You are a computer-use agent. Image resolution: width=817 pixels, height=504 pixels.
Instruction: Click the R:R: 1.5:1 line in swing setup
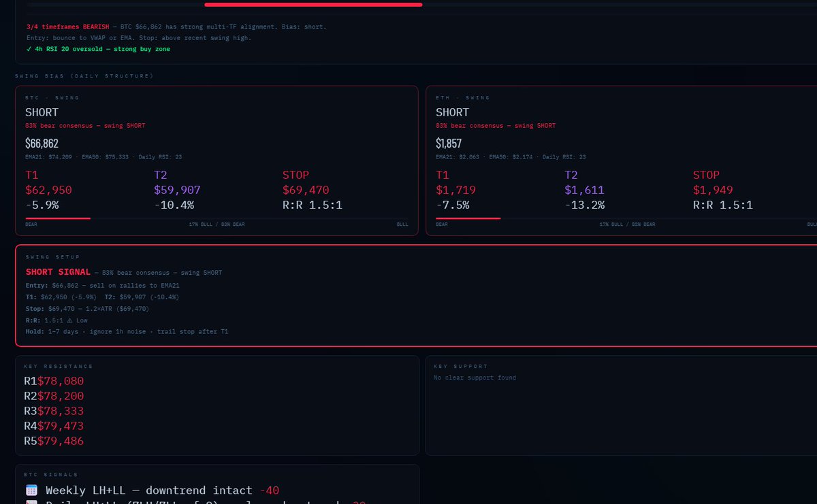click(x=57, y=320)
